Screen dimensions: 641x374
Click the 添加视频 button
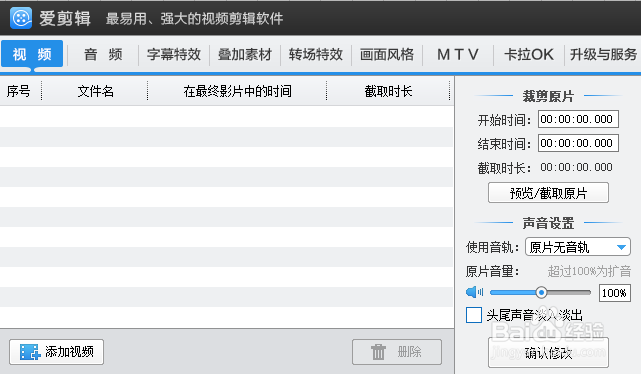(56, 352)
